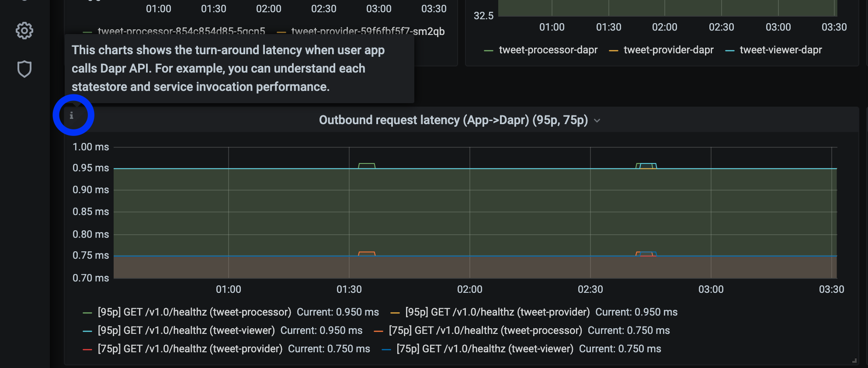Image resolution: width=868 pixels, height=368 pixels.
Task: Click the panel resize handle at bottom-right corner
Action: [854, 361]
